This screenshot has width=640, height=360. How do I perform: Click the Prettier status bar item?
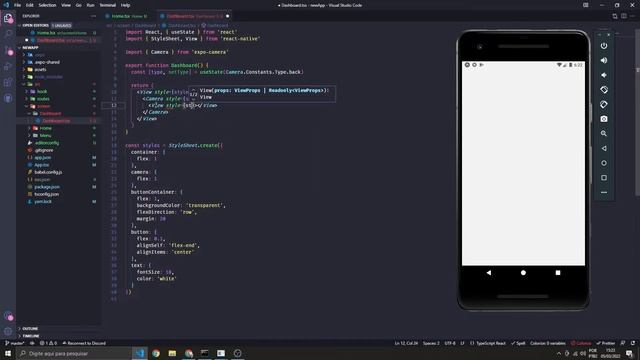606,343
